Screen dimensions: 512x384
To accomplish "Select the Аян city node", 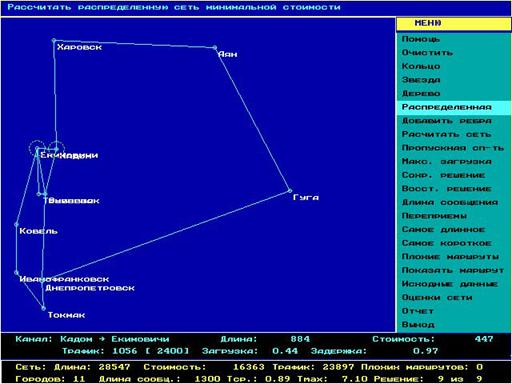I will click(215, 48).
